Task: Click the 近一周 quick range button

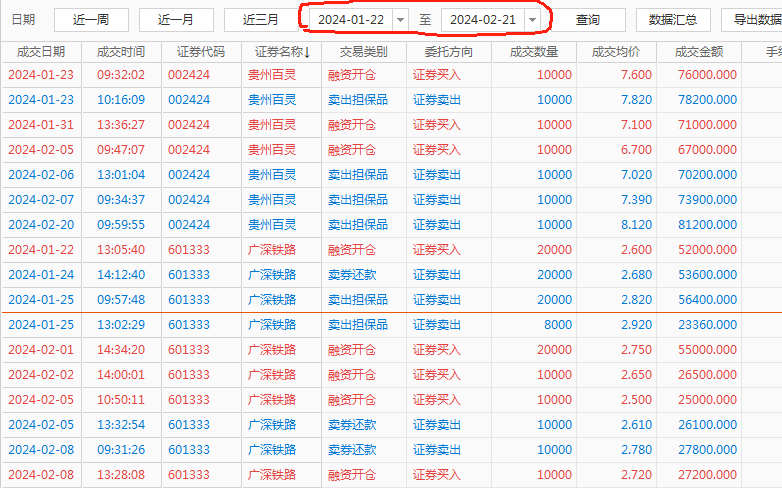Action: 91,20
